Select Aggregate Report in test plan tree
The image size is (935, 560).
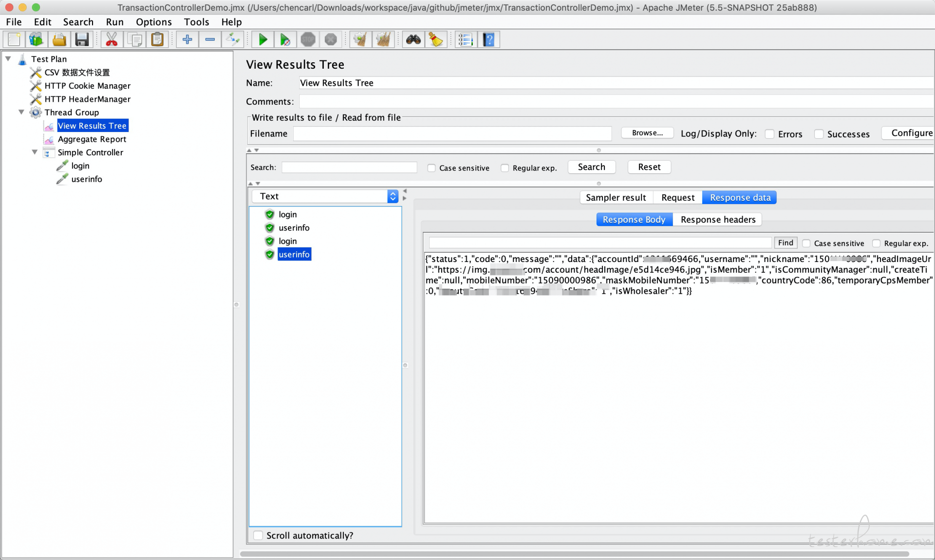[x=92, y=139]
